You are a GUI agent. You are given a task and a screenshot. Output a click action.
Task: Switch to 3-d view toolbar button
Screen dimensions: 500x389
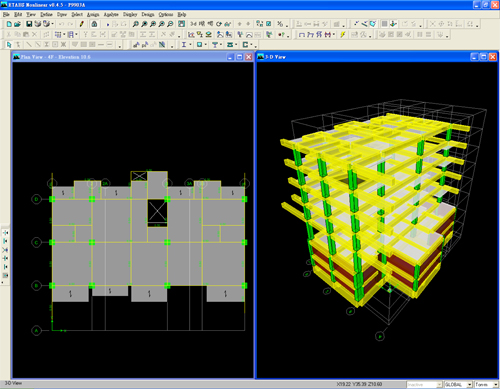[x=193, y=24]
